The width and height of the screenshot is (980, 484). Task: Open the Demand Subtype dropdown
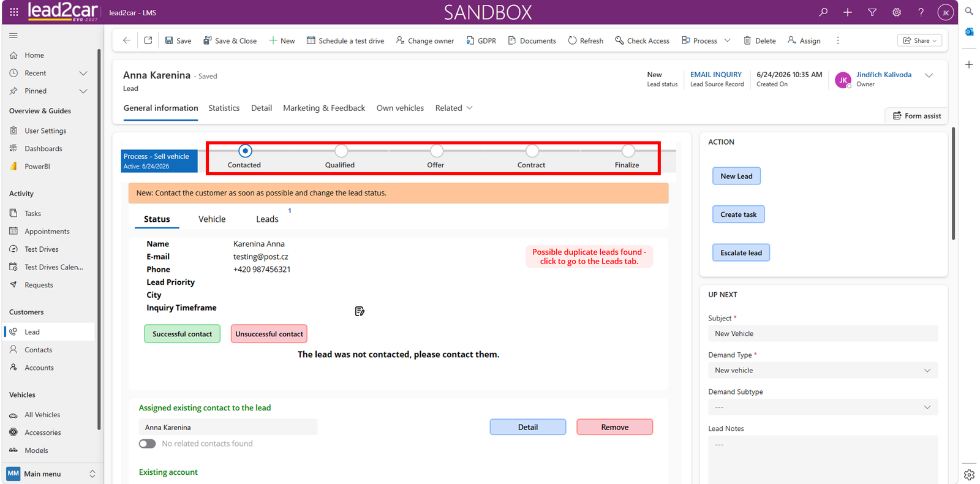[823, 407]
